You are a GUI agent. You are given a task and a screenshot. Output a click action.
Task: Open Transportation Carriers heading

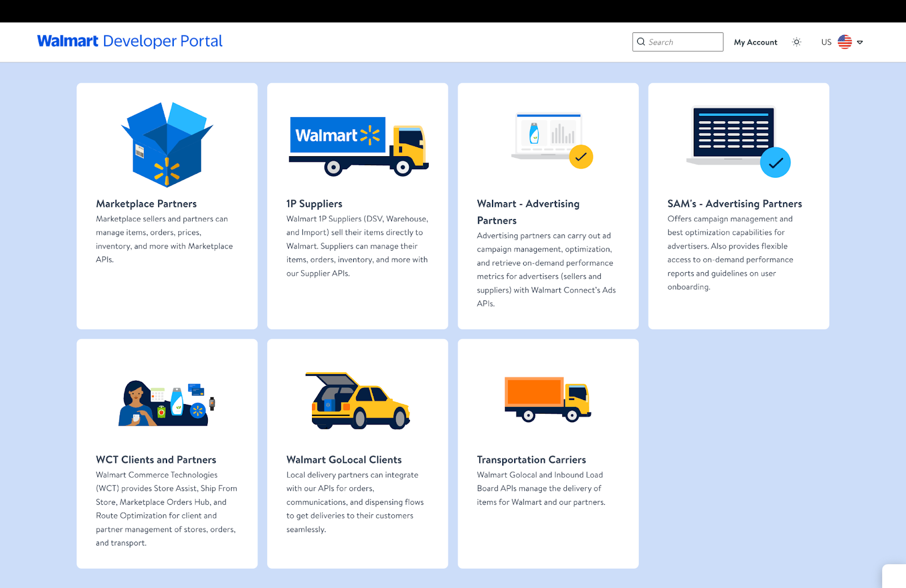click(531, 460)
